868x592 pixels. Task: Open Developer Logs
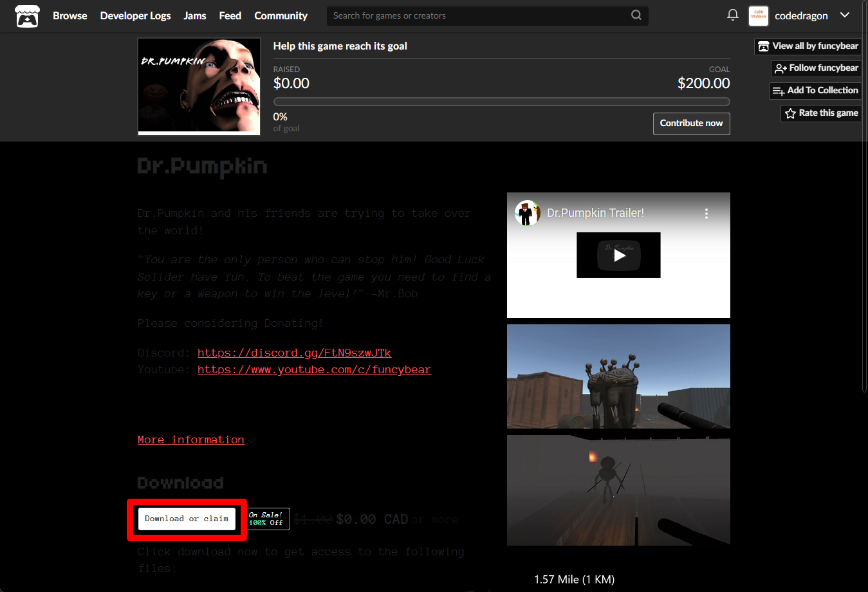coord(135,15)
